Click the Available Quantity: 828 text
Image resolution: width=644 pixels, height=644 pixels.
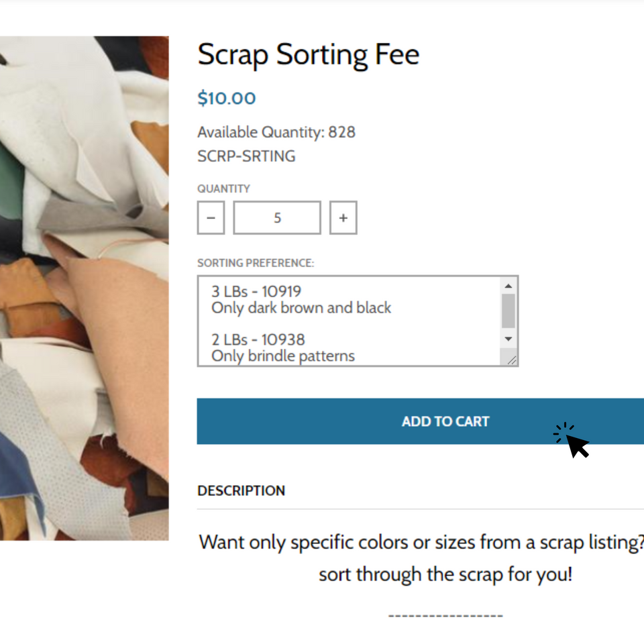pos(276,132)
